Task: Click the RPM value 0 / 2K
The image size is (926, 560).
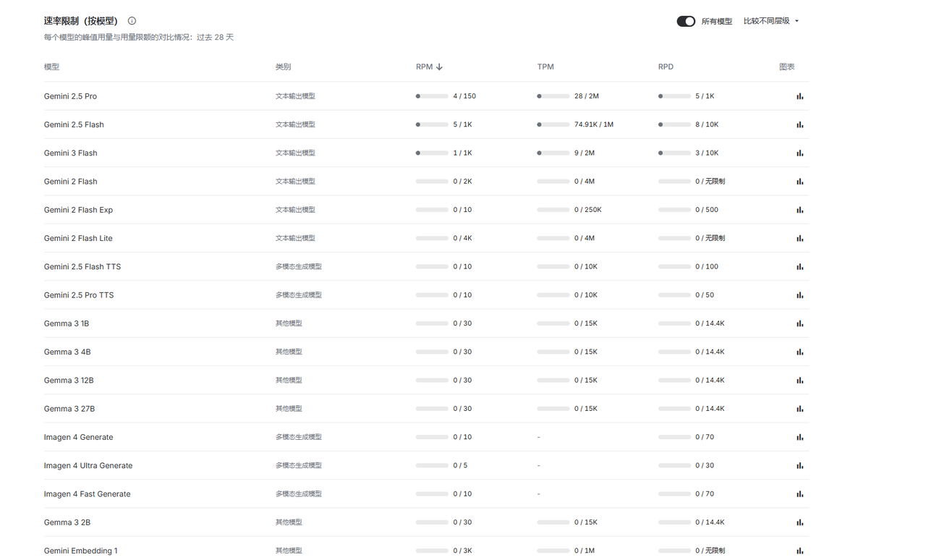Action: [x=462, y=182]
